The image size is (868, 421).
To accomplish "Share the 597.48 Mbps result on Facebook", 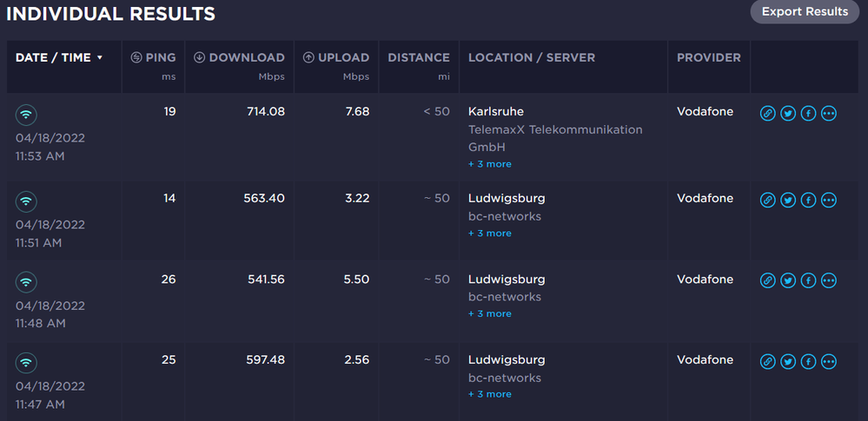I will pyautogui.click(x=808, y=362).
